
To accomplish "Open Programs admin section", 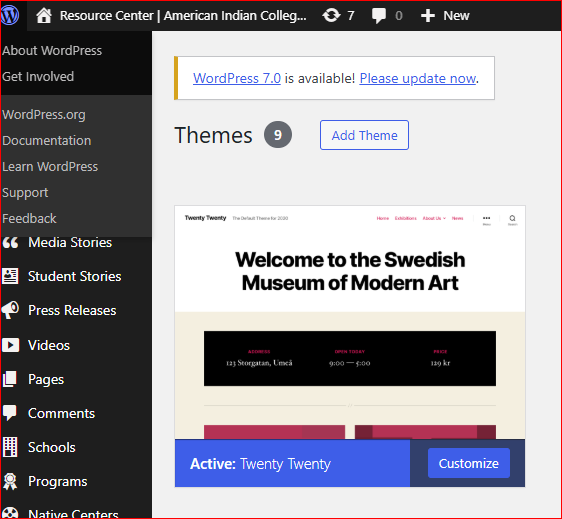I will coord(57,482).
